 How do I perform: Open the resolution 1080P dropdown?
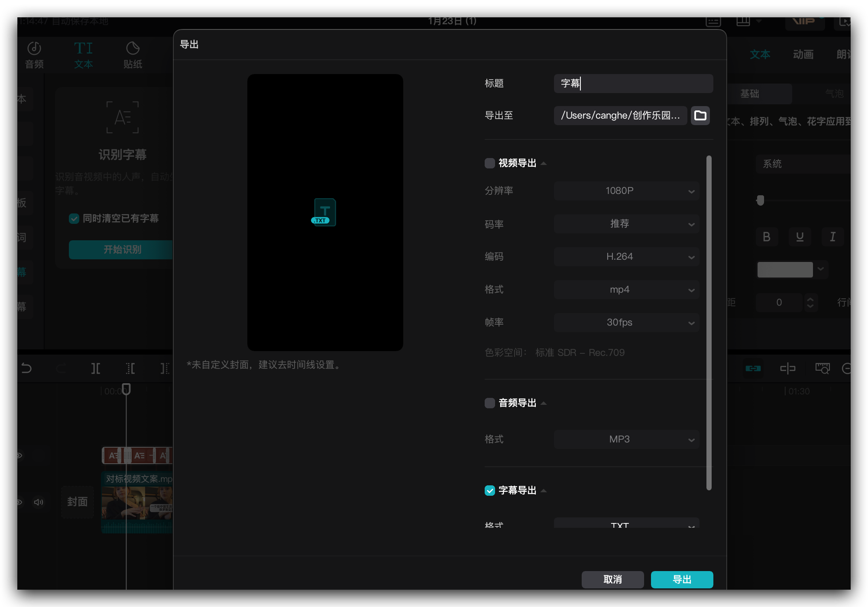pos(626,191)
